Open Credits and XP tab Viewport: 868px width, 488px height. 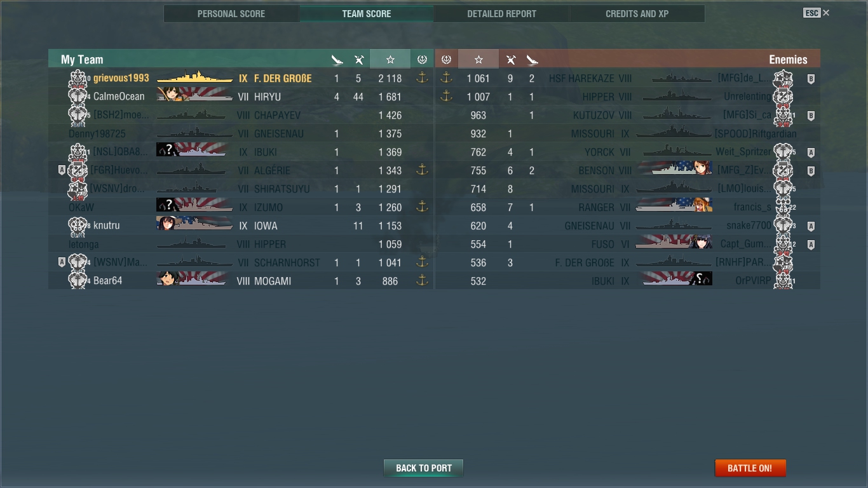[637, 13]
